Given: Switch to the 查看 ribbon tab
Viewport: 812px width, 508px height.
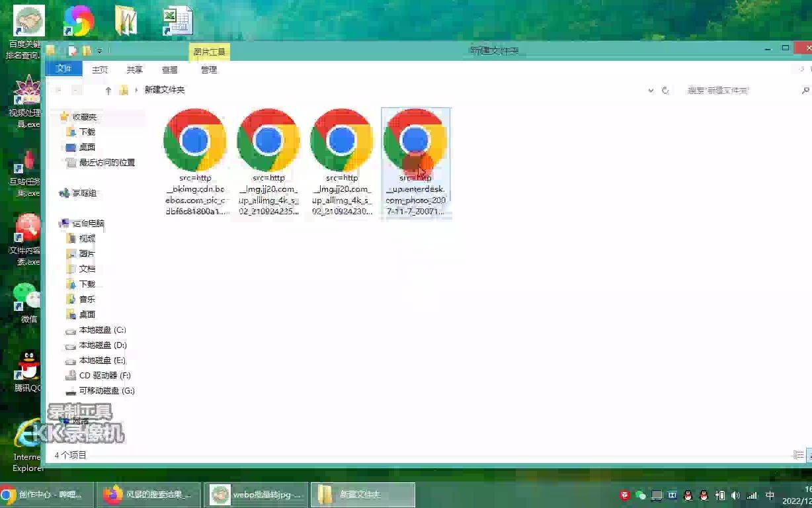Looking at the screenshot, I should (x=169, y=69).
